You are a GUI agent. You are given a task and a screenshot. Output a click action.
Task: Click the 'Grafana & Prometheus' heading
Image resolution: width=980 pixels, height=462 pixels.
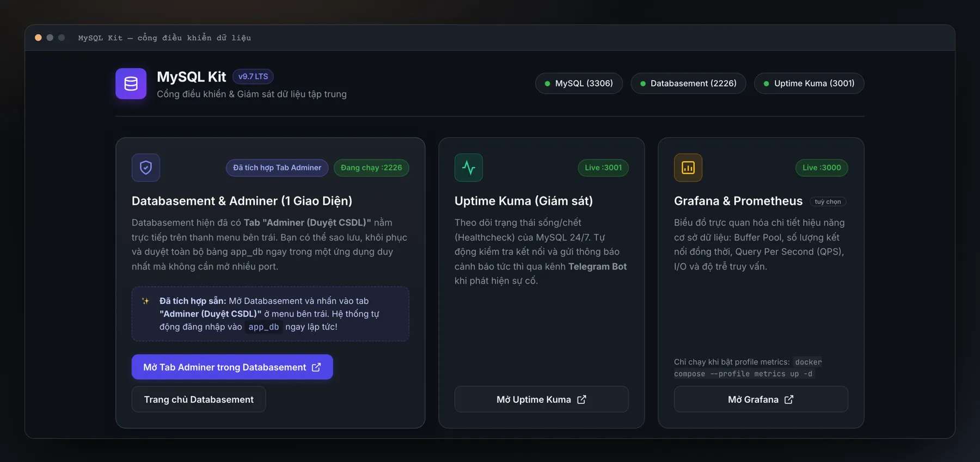click(x=738, y=201)
